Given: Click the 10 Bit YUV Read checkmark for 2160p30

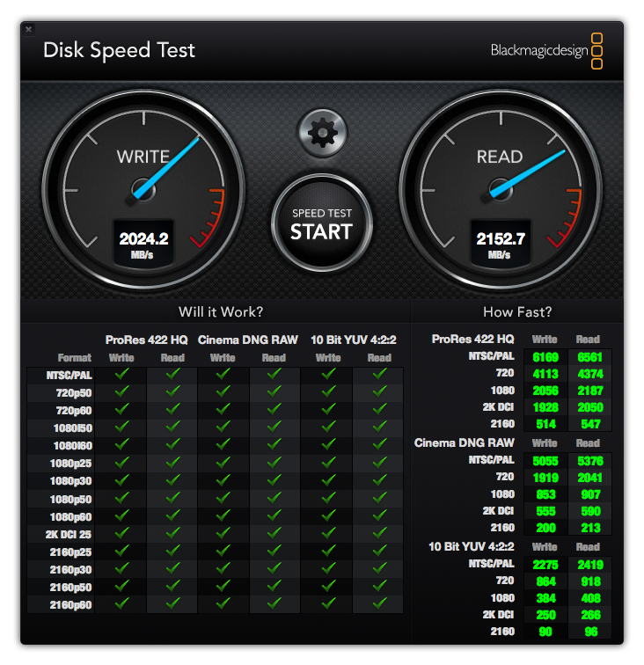Looking at the screenshot, I should 379,568.
